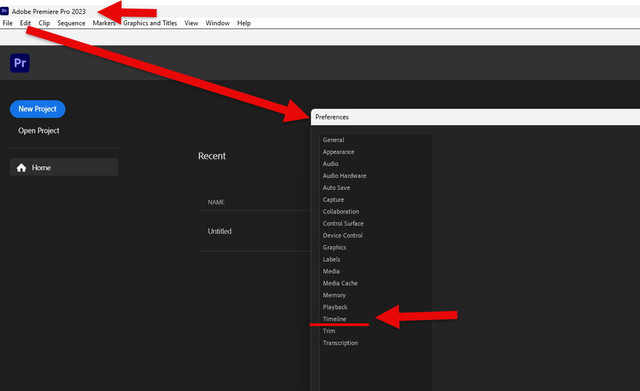This screenshot has height=391, width=640.
Task: Click the Premiere Pro title bar icon
Action: (4, 11)
